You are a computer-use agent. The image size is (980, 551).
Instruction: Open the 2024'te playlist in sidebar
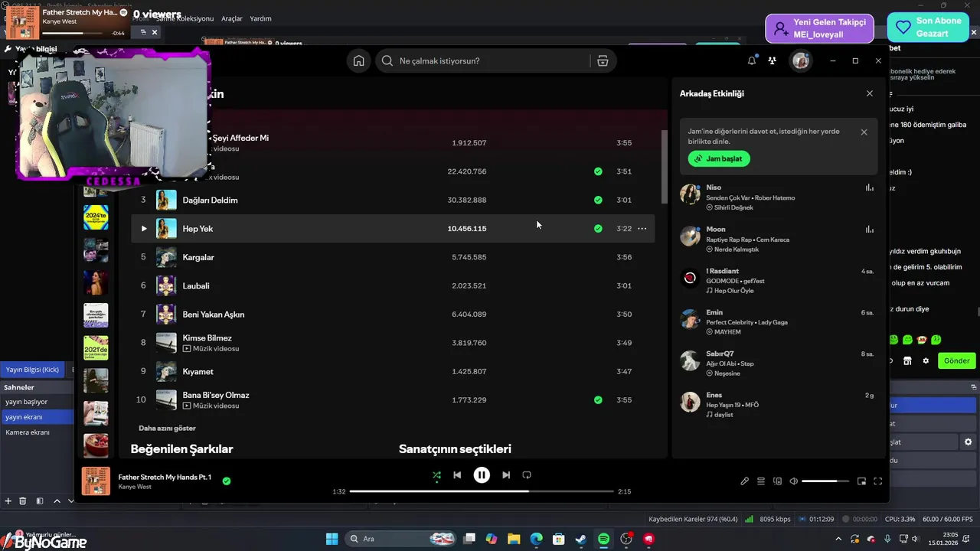click(x=96, y=217)
